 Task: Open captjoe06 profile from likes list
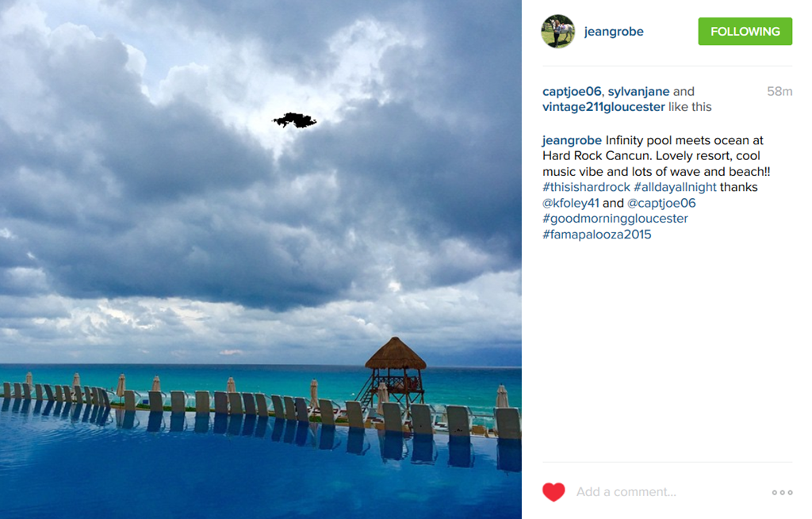pos(572,92)
